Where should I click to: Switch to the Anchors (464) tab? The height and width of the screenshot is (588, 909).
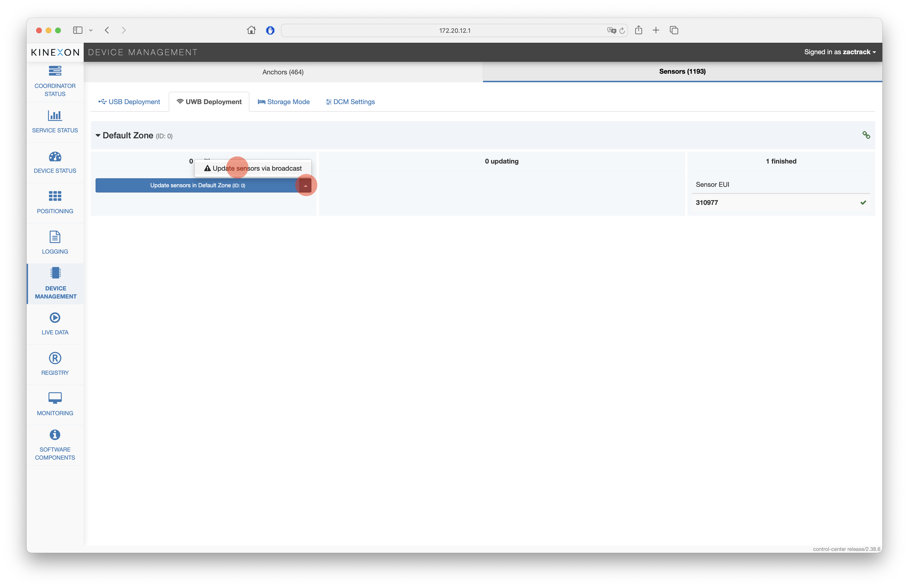point(283,72)
